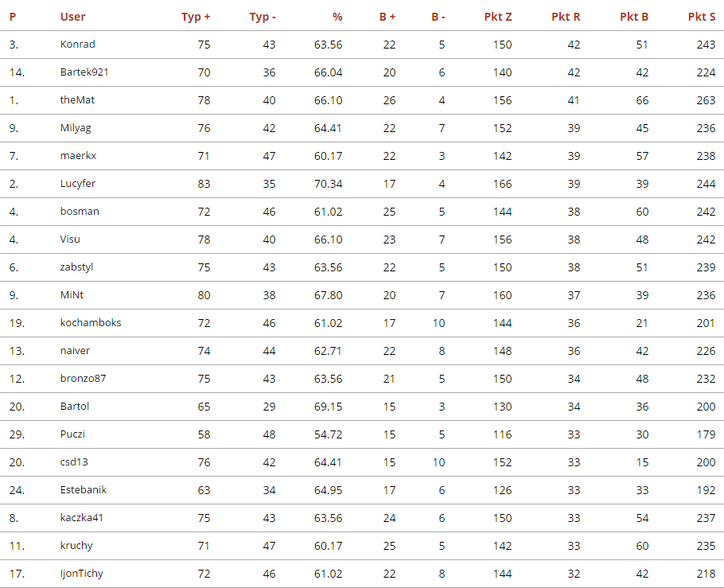Sort table by the P column header
The width and height of the screenshot is (724, 588).
click(13, 17)
